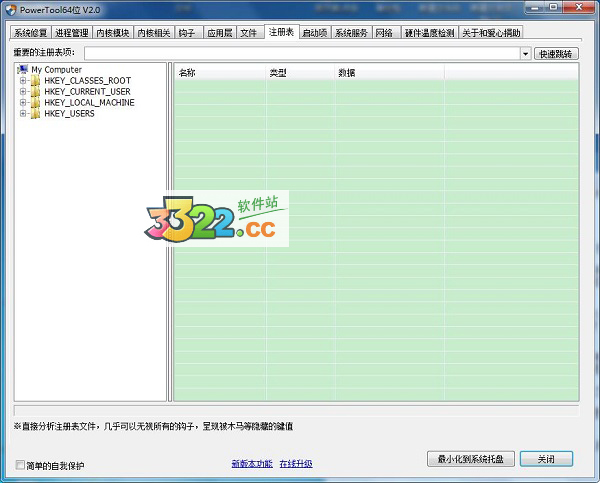Expand the HKEY_CLASSES_ROOT node
The width and height of the screenshot is (600, 483).
(x=23, y=81)
